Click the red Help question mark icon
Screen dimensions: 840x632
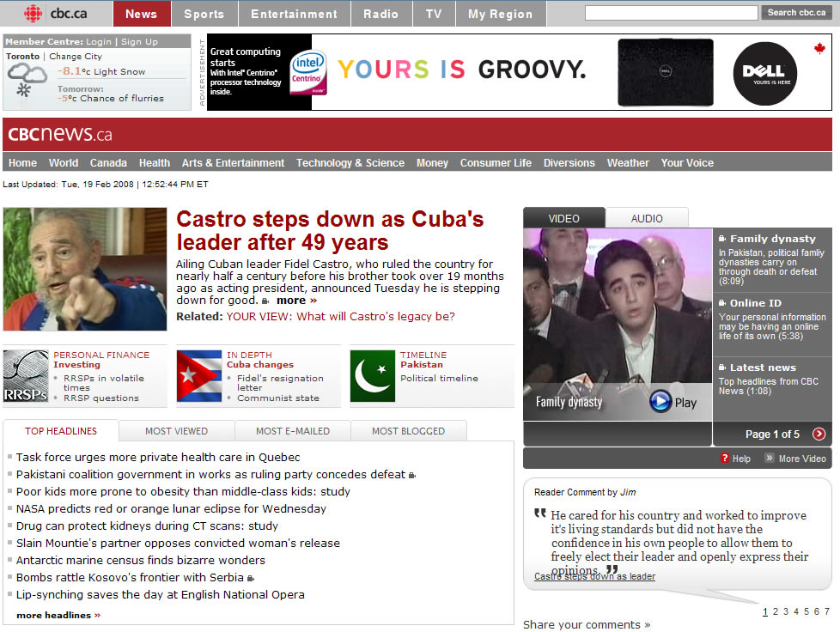click(725, 459)
